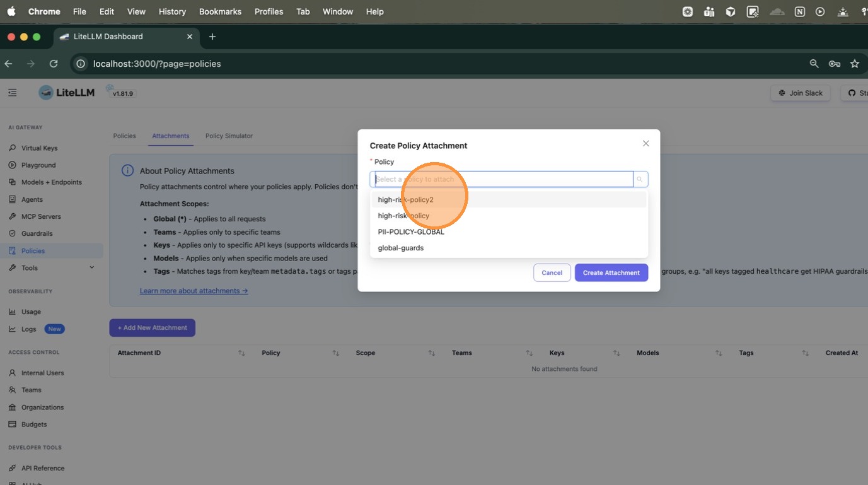Viewport: 868px width, 485px height.
Task: Open the Organizations page
Action: 42,407
